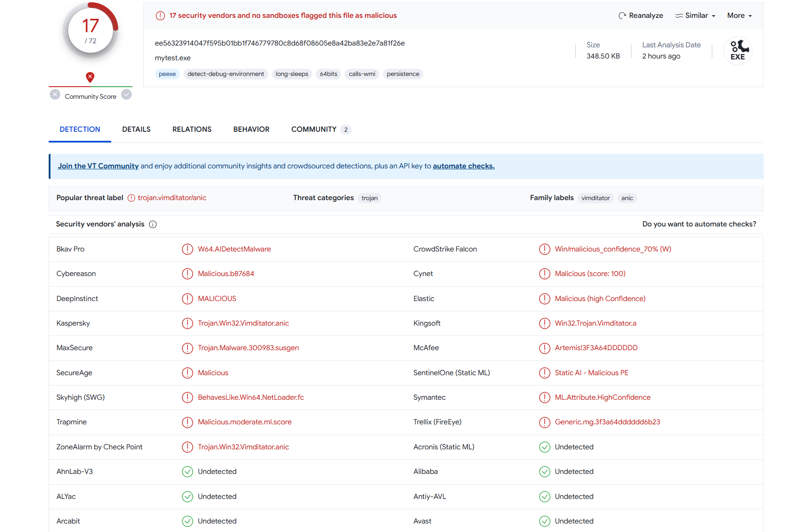This screenshot has width=802, height=532.
Task: Click Do you want to automate checks?
Action: pos(699,224)
